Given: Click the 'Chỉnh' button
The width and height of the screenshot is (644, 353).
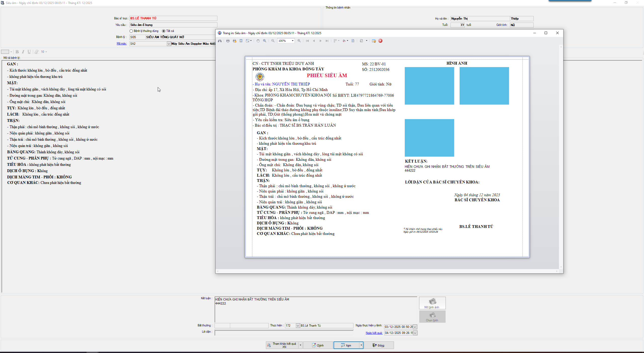Looking at the screenshot, I should click(x=318, y=345).
